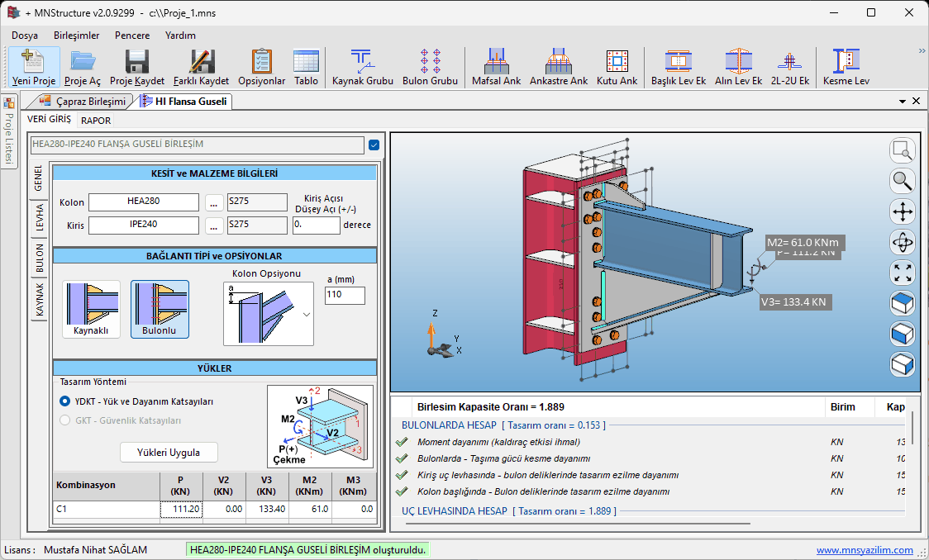
Task: Select the VERİ GİRİŞ tab
Action: tap(49, 119)
